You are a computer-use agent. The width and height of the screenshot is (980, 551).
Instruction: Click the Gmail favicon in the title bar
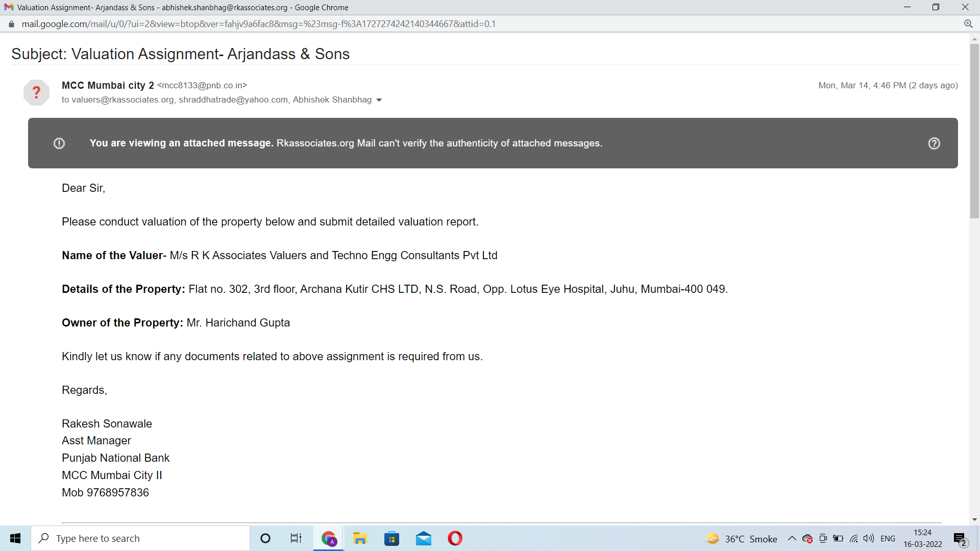coord(9,7)
